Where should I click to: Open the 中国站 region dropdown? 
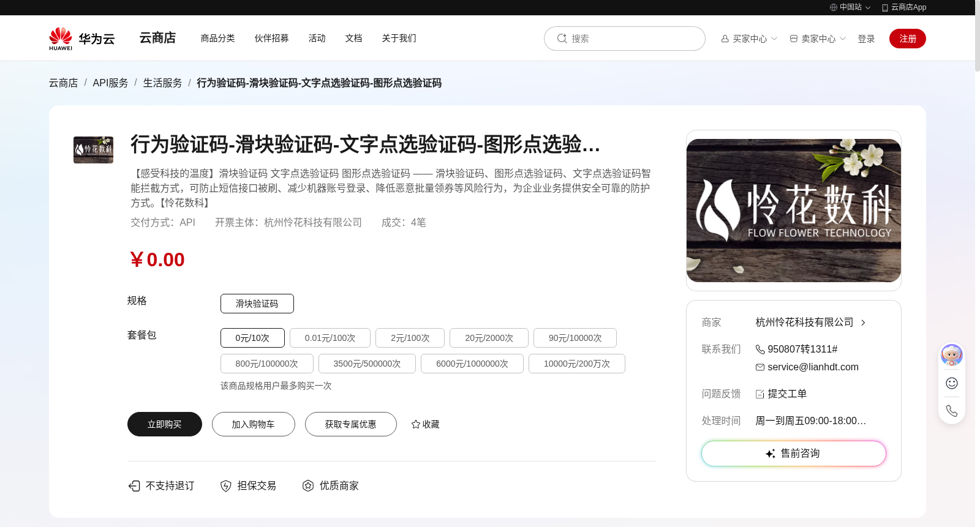850,7
